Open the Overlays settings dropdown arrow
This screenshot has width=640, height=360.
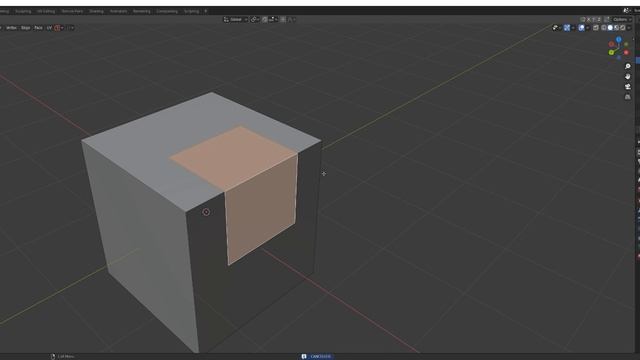[588, 28]
